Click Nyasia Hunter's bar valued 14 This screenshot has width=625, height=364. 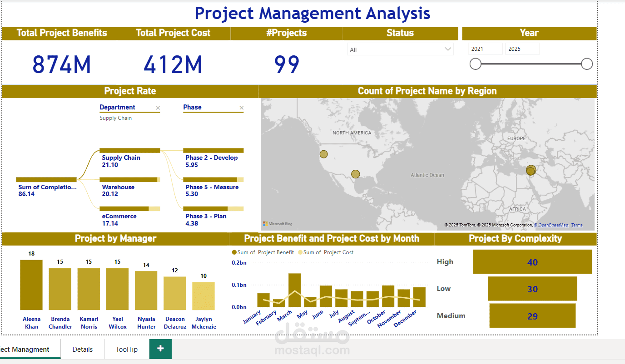pyautogui.click(x=146, y=290)
